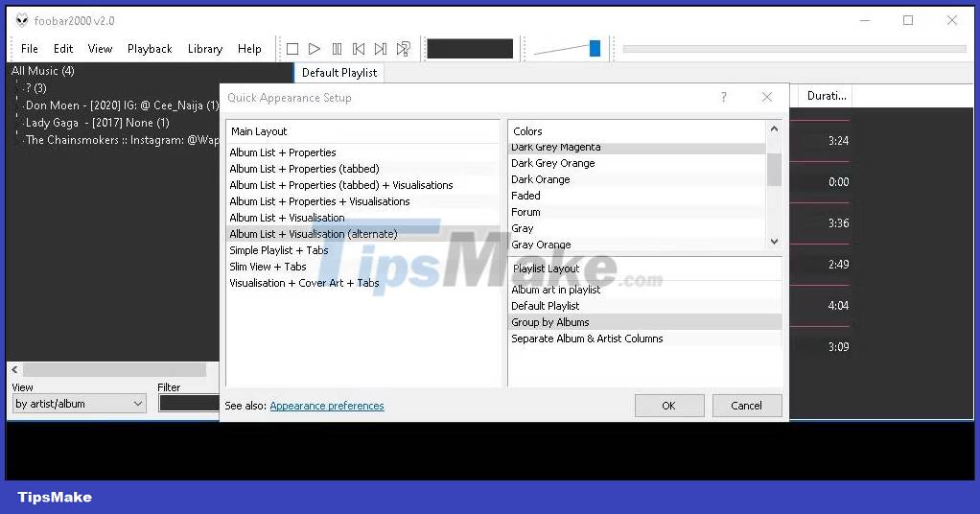Click the Filter input field
The image size is (980, 514).
(189, 404)
